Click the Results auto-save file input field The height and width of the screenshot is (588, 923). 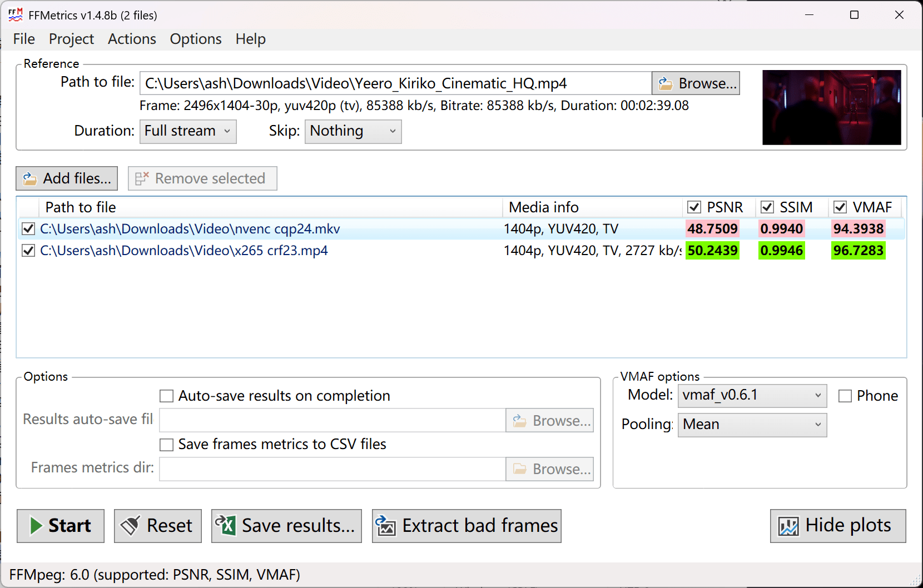pyautogui.click(x=333, y=421)
